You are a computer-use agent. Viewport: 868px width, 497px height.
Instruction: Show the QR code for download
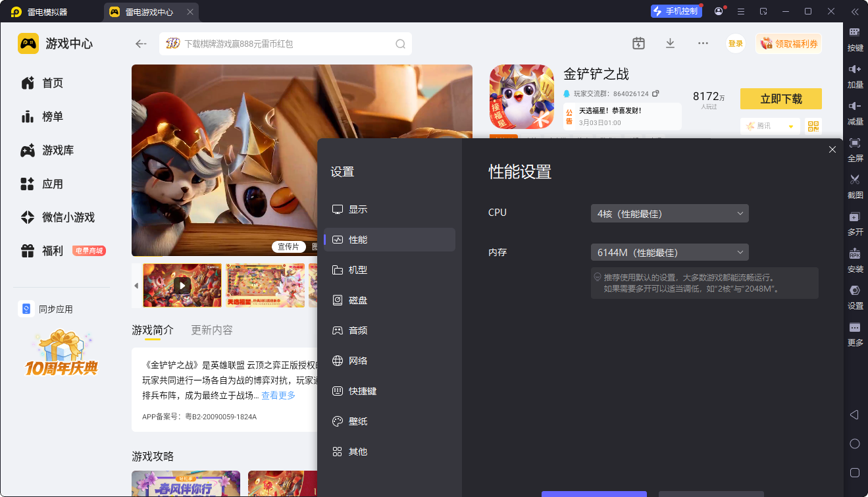[x=814, y=126]
